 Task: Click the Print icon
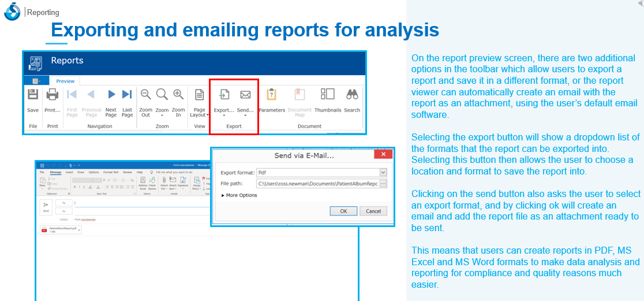point(53,95)
